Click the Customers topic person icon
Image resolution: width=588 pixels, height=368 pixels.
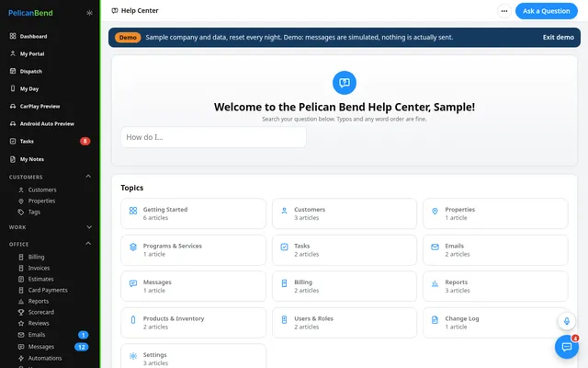click(284, 211)
